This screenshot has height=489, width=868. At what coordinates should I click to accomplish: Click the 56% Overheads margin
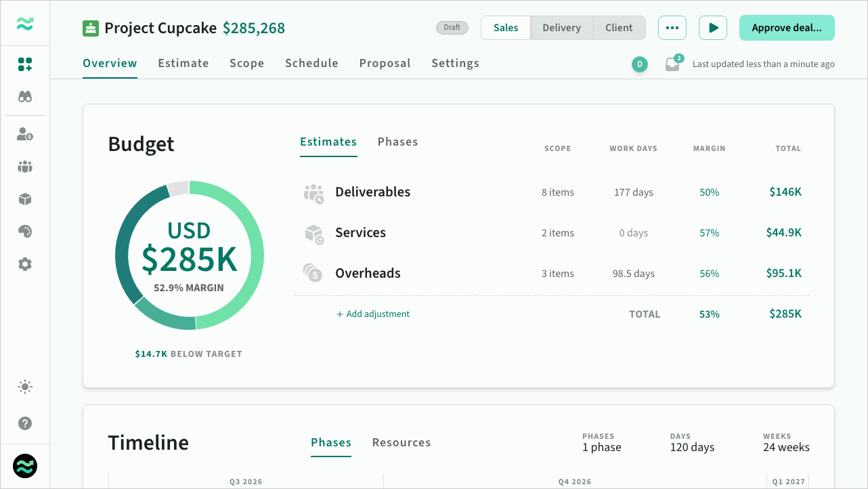tap(710, 274)
